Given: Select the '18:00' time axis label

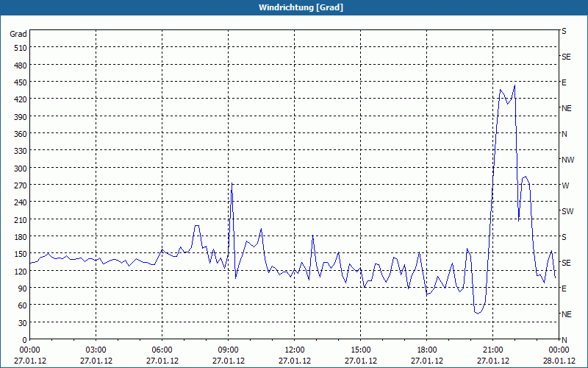Looking at the screenshot, I should (427, 350).
